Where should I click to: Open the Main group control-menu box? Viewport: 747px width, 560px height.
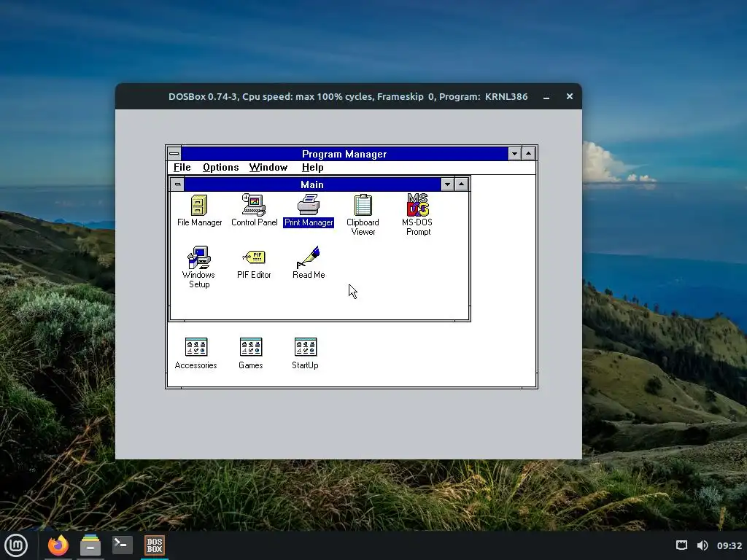[x=177, y=184]
